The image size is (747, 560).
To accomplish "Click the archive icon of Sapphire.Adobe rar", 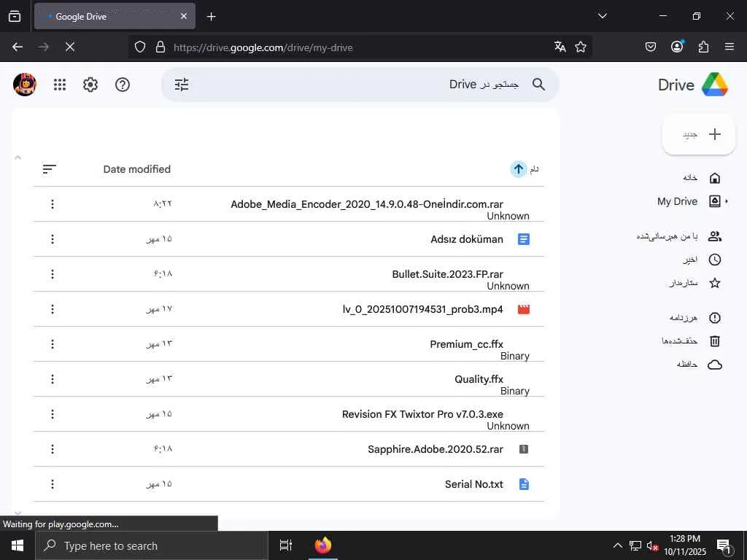I will pos(524,449).
